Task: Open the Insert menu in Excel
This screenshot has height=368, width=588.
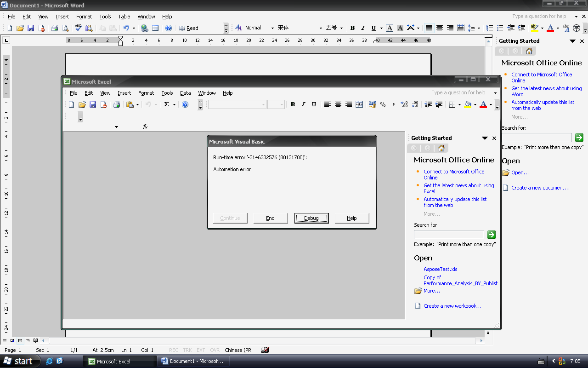Action: pos(124,93)
